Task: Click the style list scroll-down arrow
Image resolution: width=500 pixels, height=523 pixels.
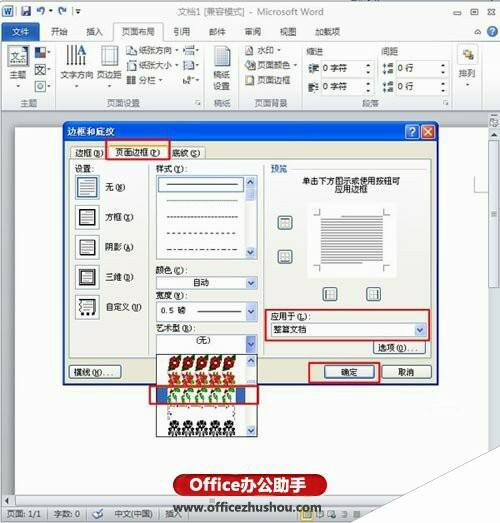Action: [251, 252]
